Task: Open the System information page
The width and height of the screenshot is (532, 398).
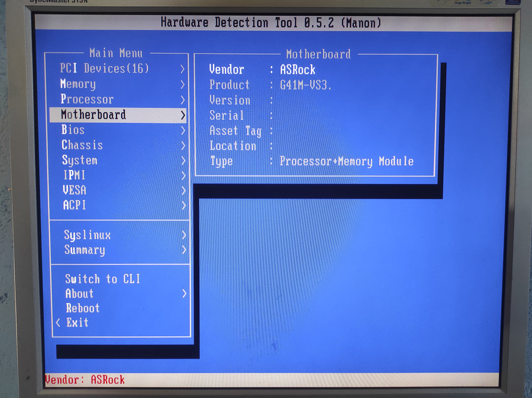Action: [80, 161]
